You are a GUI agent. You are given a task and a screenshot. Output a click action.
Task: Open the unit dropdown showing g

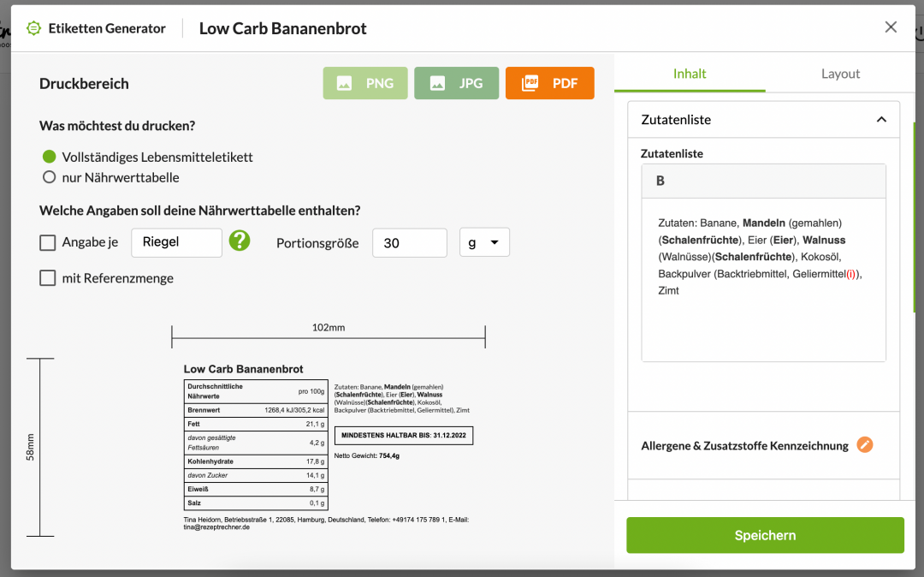point(484,242)
